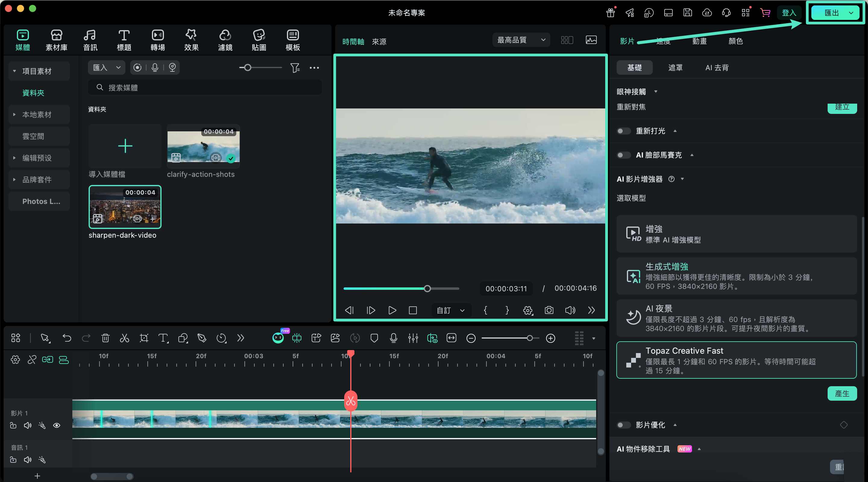Click the preview playback progress slider
The height and width of the screenshot is (482, 868).
click(x=401, y=288)
